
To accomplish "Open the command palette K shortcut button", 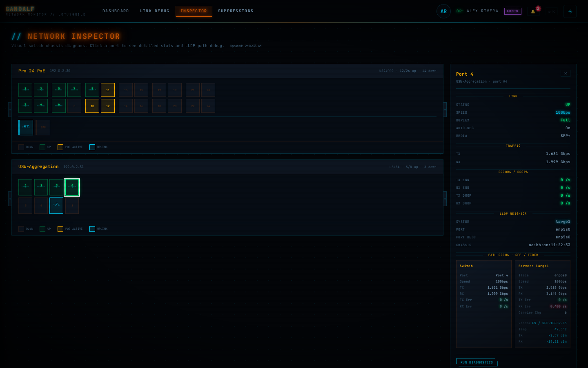I will point(551,11).
